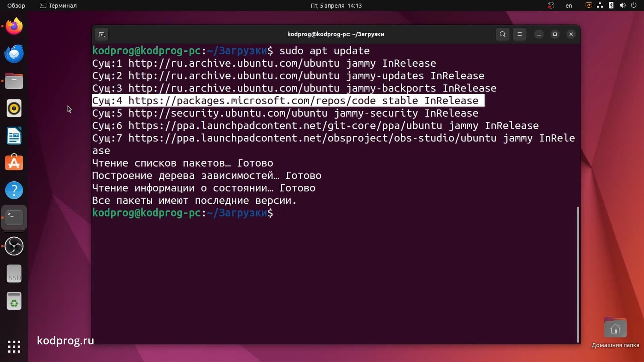Click the git-core ppa repository line

point(315,125)
